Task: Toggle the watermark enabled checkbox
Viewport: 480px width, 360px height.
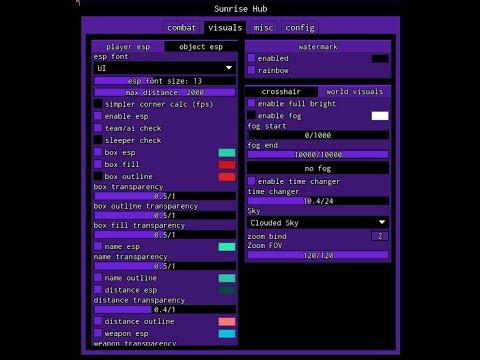Action: [251, 58]
